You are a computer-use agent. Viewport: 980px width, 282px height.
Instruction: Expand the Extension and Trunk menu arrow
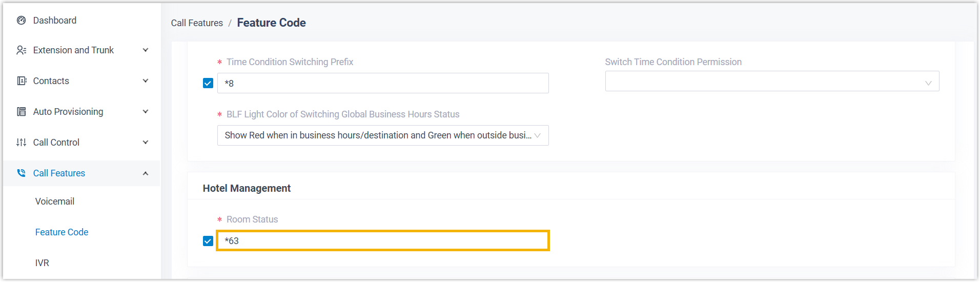[146, 50]
